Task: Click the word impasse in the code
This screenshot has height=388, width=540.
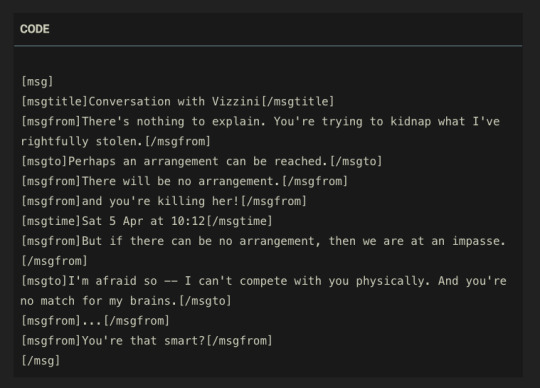Action: point(478,241)
